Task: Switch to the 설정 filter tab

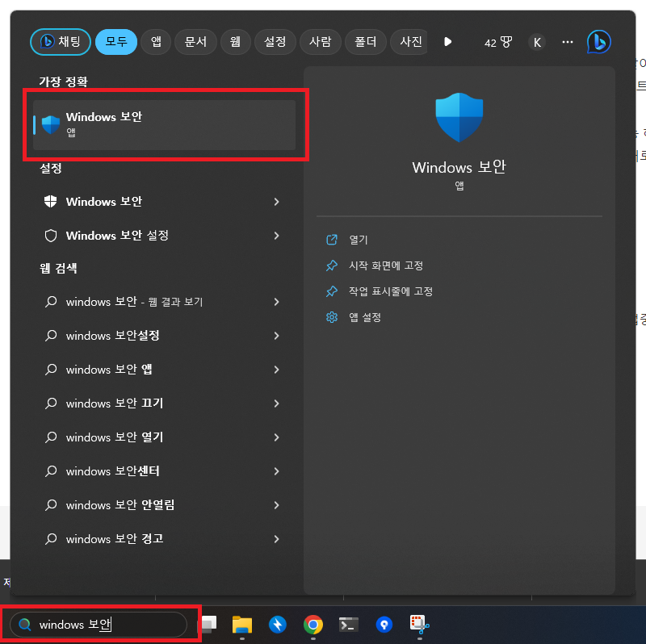Action: (275, 42)
